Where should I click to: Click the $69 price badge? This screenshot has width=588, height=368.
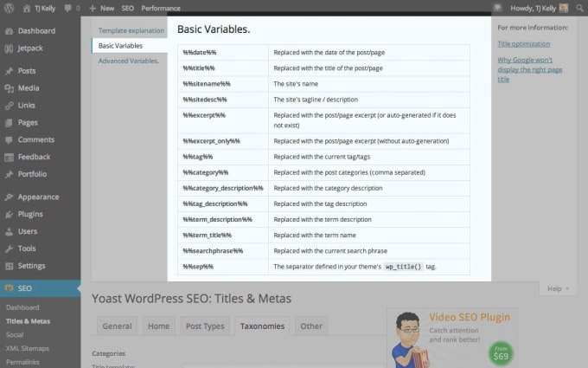(501, 353)
